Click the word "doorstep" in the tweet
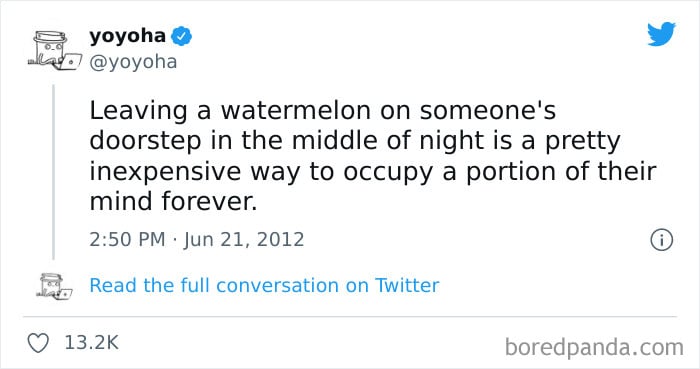Viewport: 700px width, 369px height. [146, 143]
